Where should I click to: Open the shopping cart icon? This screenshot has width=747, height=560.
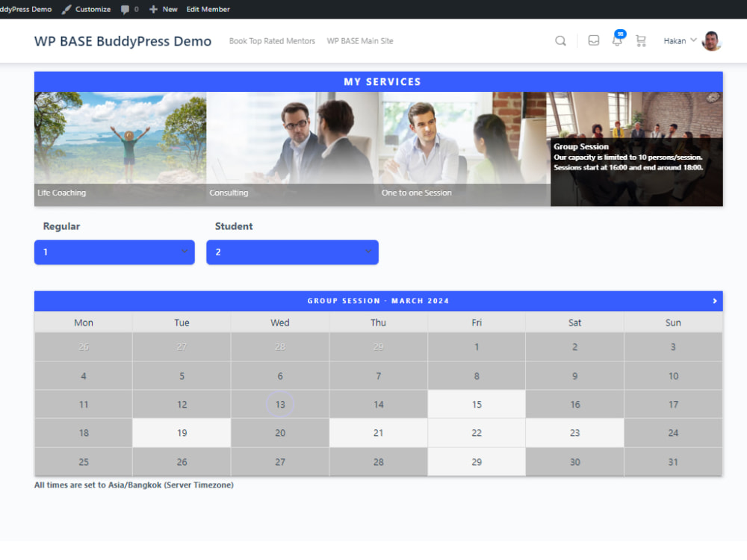(x=641, y=41)
